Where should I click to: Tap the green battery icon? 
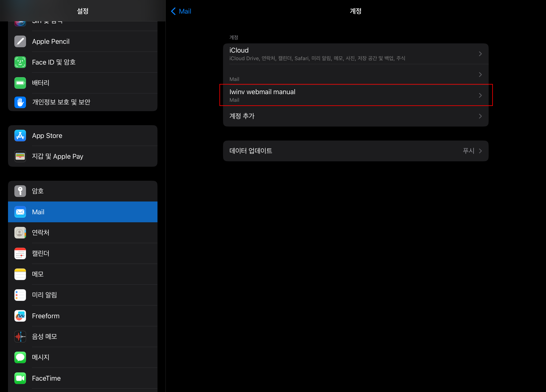pos(20,83)
